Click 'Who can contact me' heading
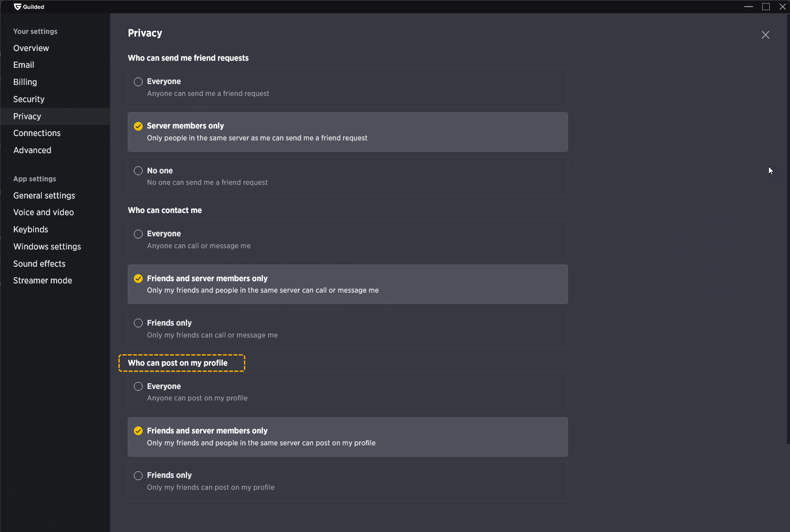790x532 pixels. pos(165,210)
